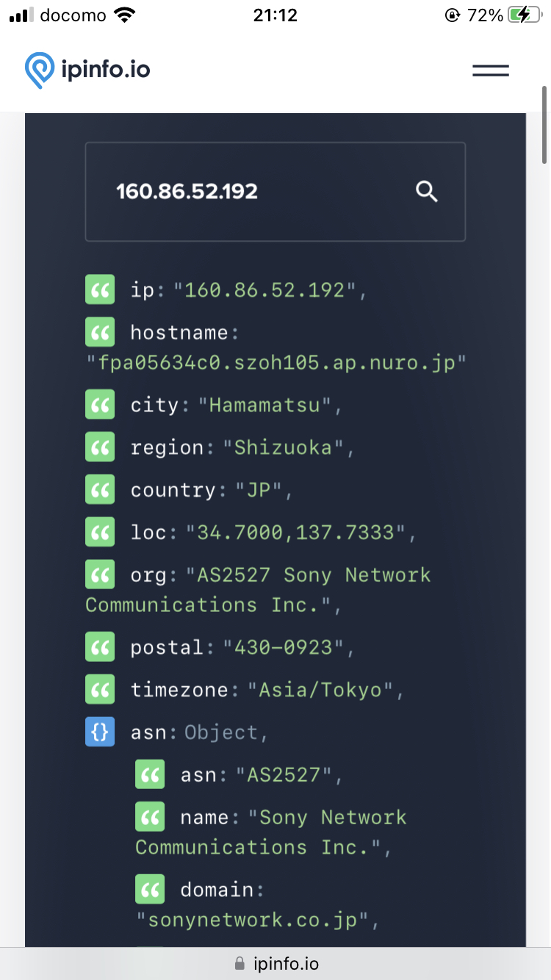Click the hostname value nuro.jp text

click(x=277, y=362)
